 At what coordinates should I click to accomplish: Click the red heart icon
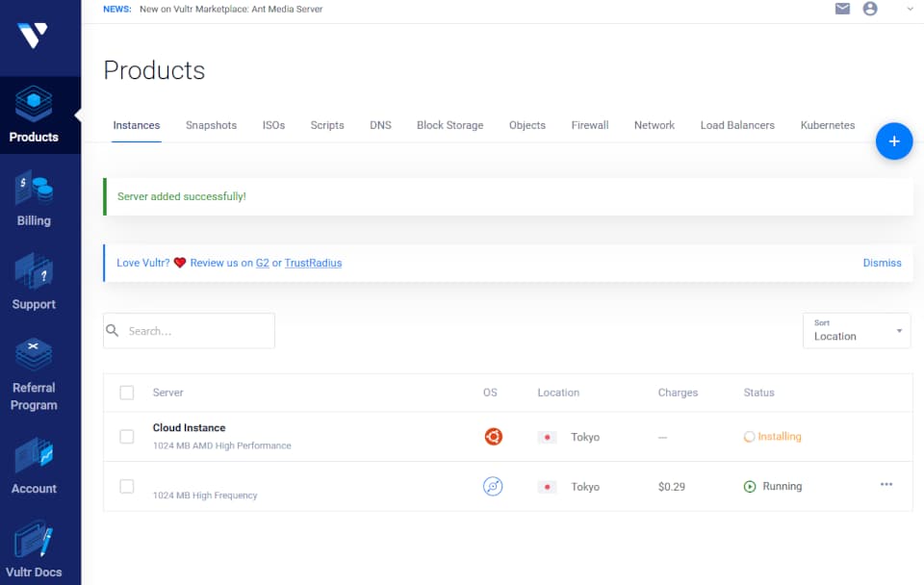(180, 263)
